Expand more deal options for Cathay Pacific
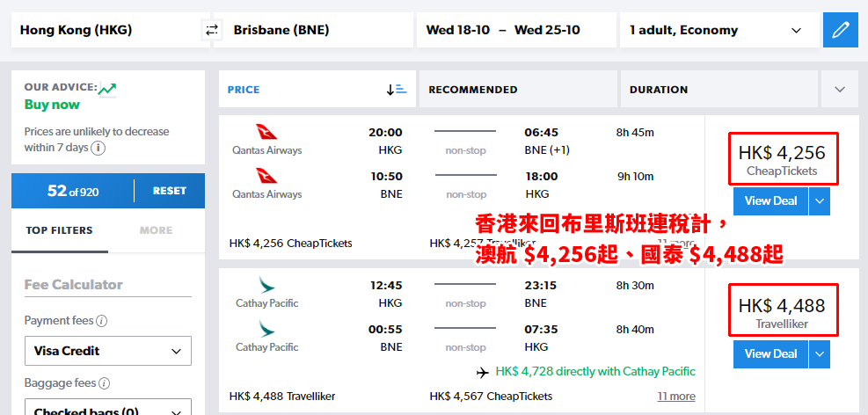This screenshot has height=415, width=868. point(820,354)
